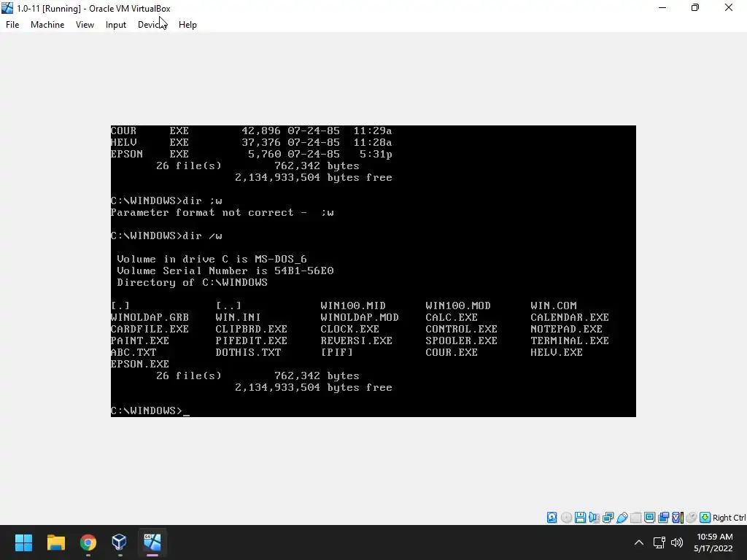Click the display settings status icon
The height and width of the screenshot is (560, 747).
649,518
